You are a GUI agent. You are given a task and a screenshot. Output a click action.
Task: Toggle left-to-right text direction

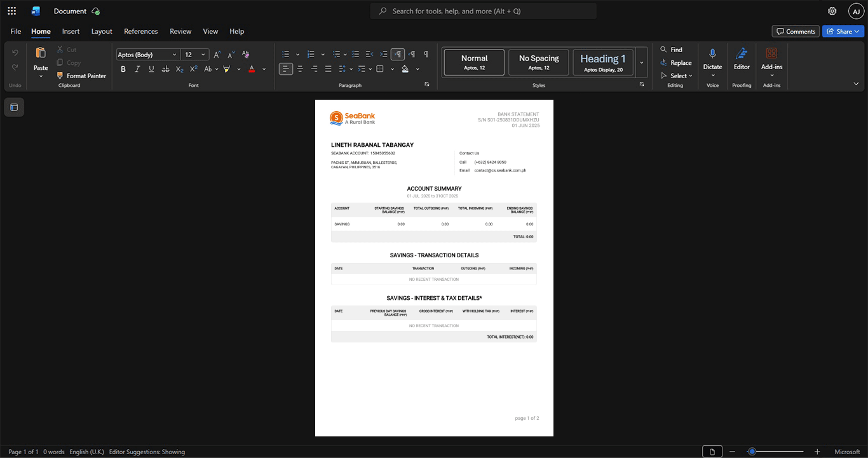coord(398,55)
